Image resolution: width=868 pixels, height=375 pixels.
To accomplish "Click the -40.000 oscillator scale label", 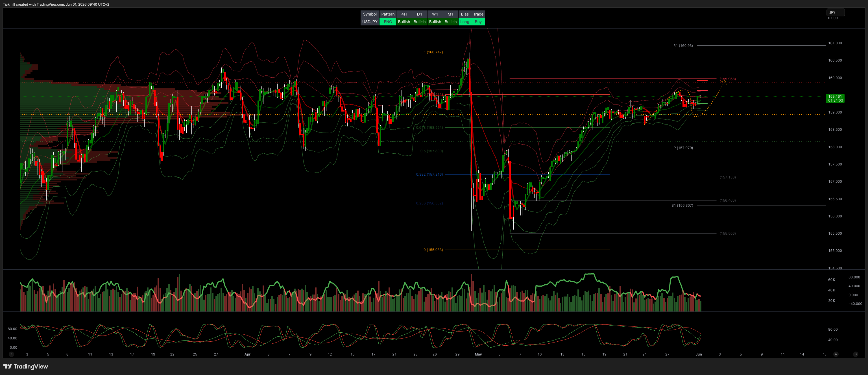I will point(855,304).
